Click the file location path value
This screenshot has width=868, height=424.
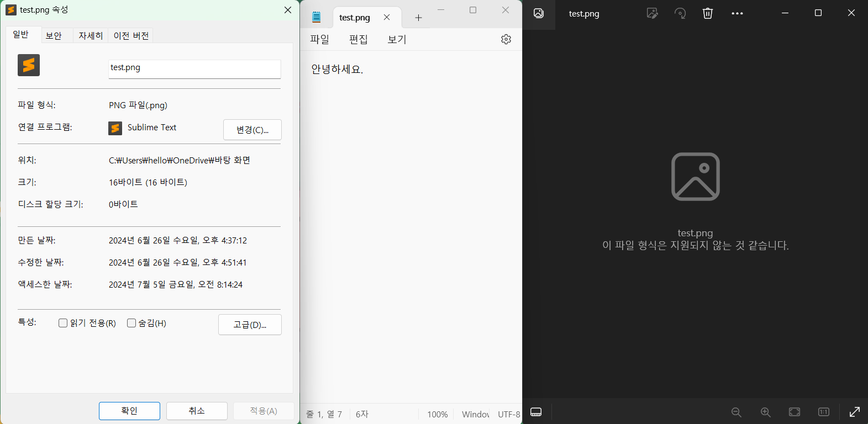[x=180, y=160]
